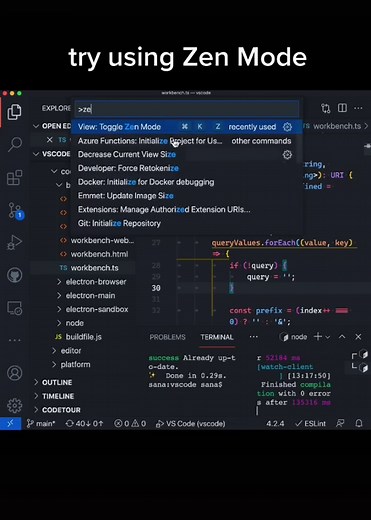
Task: Open errors and warnings count in status bar
Action: click(x=130, y=424)
